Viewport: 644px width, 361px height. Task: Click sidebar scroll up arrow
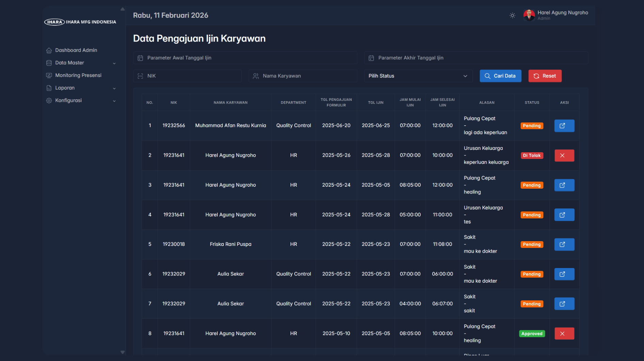coord(123,9)
